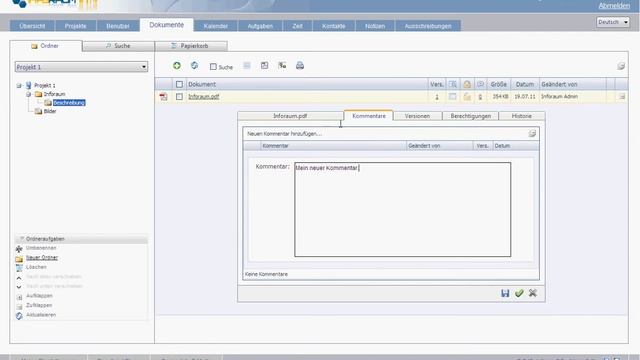Click the comment count link in Inforaum.pdf row
Viewport: 640px width, 360px height.
[480, 97]
